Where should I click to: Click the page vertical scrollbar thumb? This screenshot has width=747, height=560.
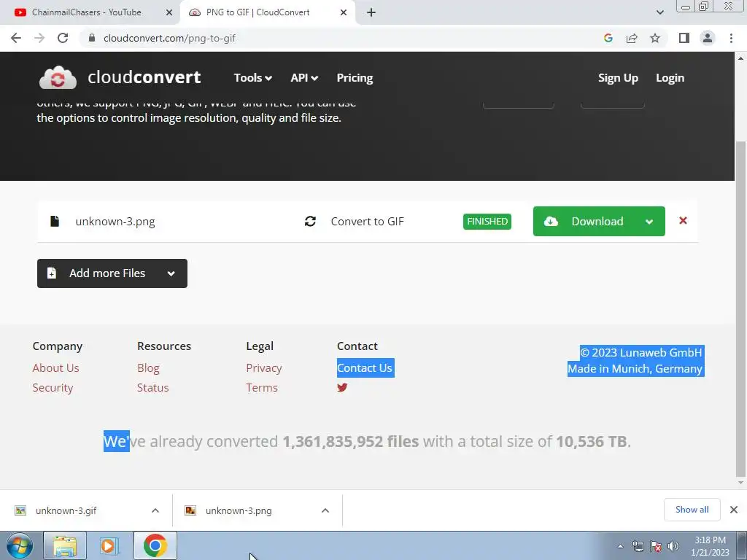coord(740,308)
